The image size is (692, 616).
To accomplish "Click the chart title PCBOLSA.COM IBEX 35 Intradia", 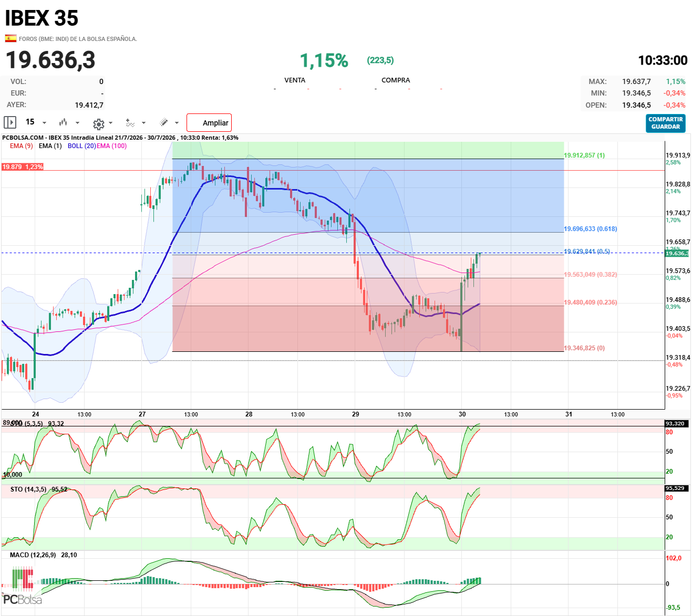I will click(120, 138).
